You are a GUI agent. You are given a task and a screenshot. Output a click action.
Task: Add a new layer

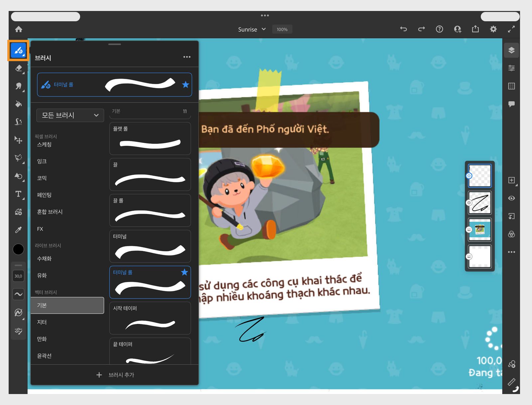[x=512, y=180]
